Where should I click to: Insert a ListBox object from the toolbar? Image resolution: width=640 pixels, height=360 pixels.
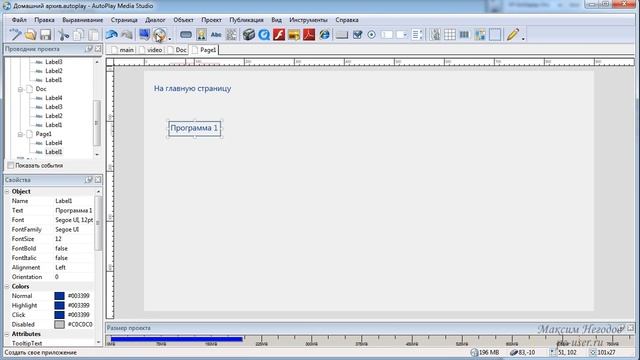click(417, 35)
